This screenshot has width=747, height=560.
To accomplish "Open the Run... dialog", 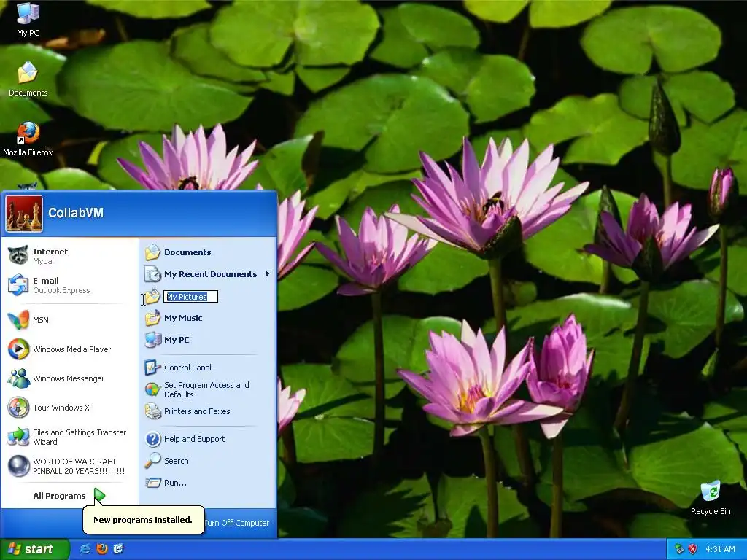I will 208,483.
